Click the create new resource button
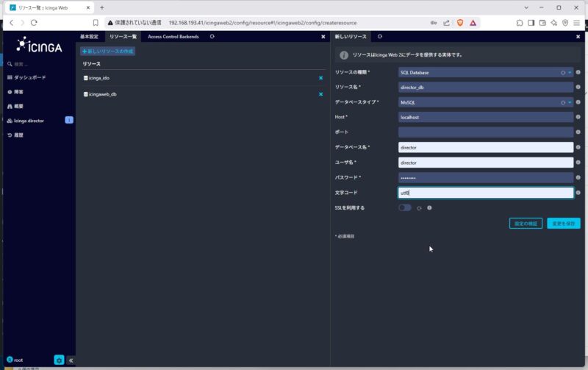 pos(107,51)
